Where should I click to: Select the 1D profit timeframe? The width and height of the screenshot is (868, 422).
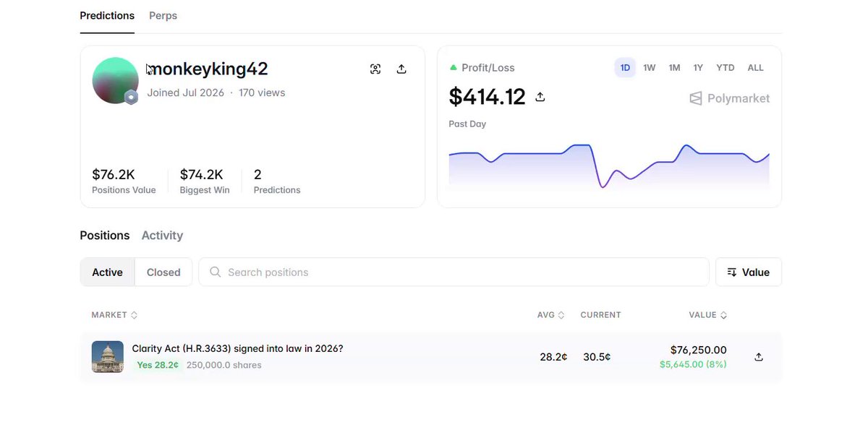(x=625, y=68)
